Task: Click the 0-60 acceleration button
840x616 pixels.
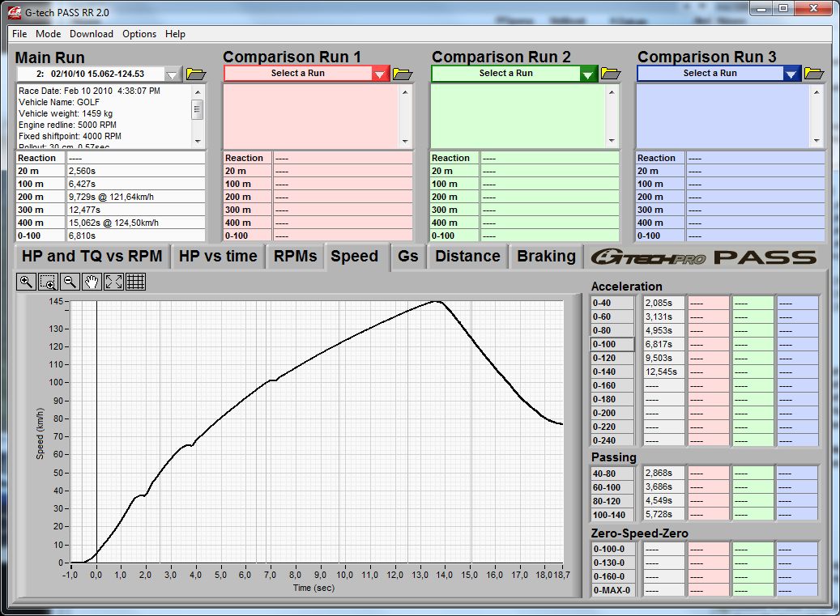Action: point(612,316)
